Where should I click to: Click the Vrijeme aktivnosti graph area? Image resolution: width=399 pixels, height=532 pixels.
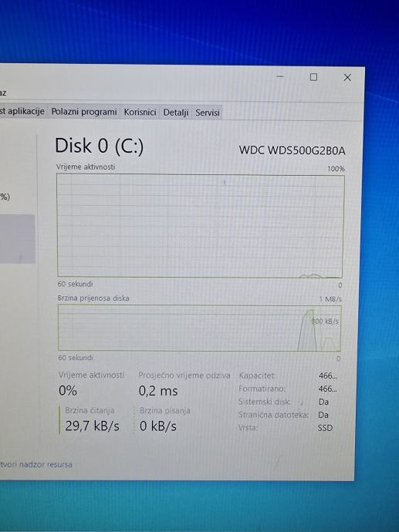click(x=201, y=226)
